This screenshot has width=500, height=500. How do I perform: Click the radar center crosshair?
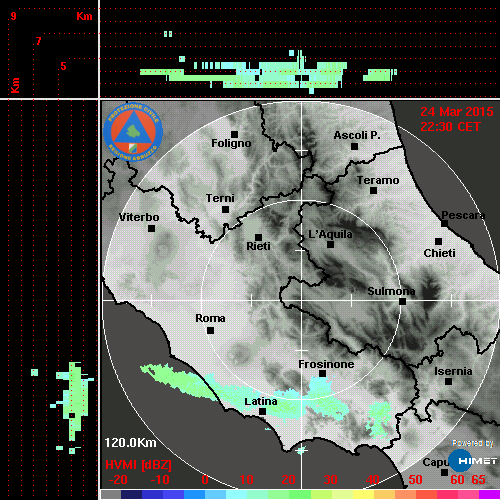point(302,301)
